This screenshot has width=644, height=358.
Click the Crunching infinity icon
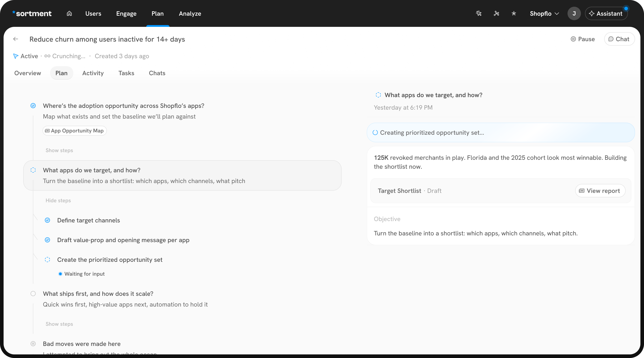47,56
